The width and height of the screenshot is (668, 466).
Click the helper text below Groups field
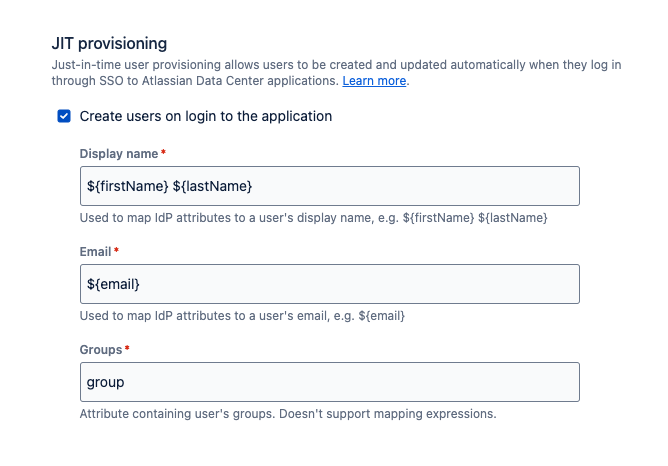[x=288, y=414]
